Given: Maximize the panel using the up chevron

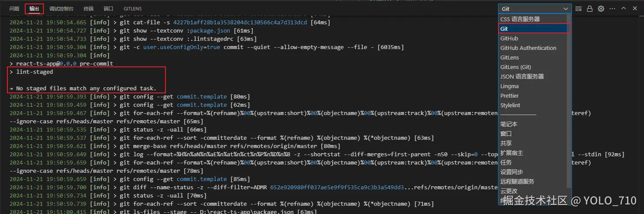Looking at the screenshot, I should 624,9.
